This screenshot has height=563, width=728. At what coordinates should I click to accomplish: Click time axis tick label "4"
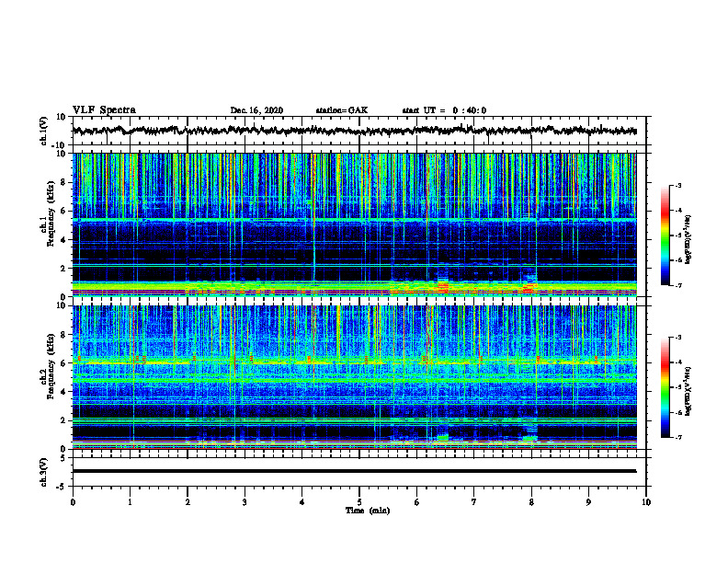tap(302, 502)
